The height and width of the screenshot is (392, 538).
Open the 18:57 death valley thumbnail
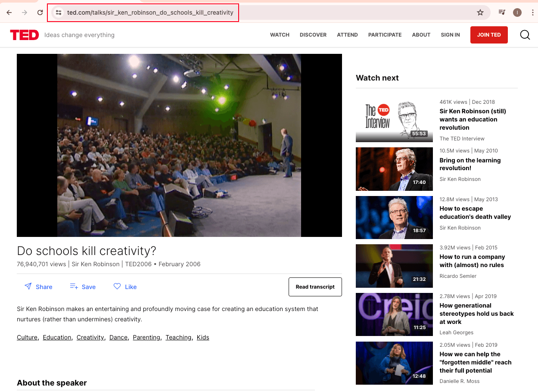click(394, 218)
